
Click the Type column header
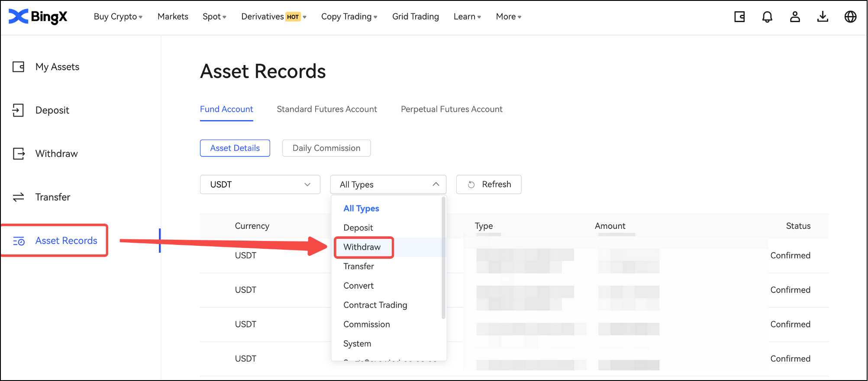point(484,226)
